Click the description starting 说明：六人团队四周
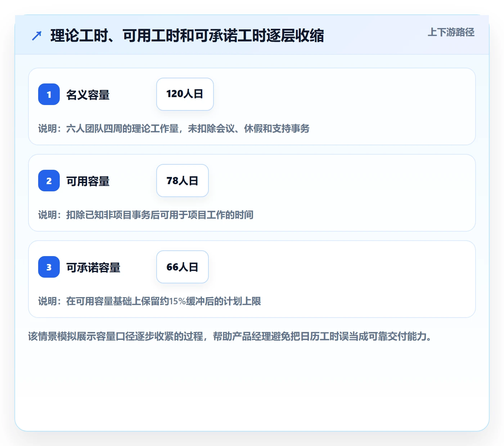Screen dimensions: 504x446 click(x=174, y=128)
